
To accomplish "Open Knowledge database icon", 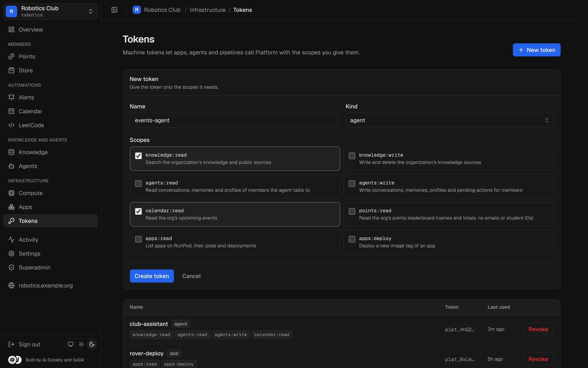I will tap(11, 152).
